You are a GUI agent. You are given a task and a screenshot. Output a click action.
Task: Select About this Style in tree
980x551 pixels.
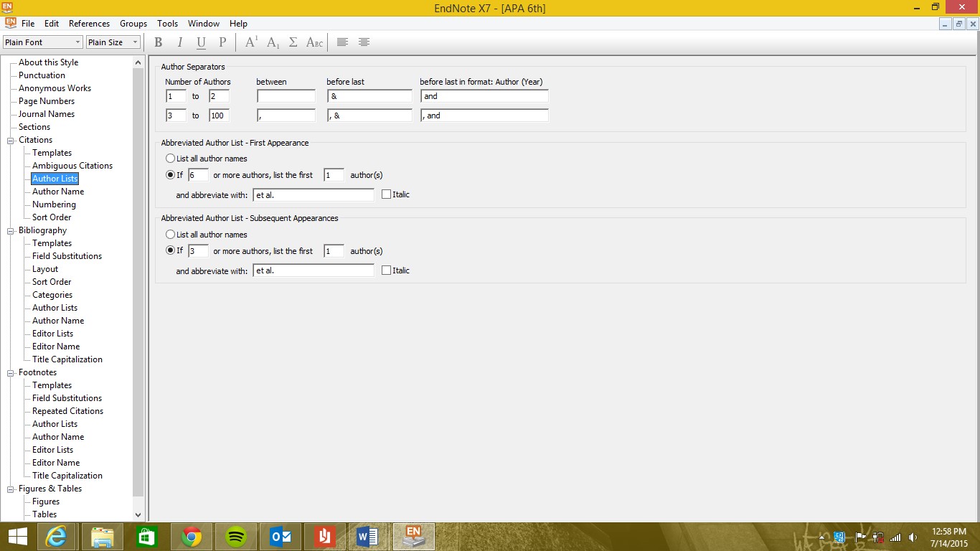[x=49, y=62]
